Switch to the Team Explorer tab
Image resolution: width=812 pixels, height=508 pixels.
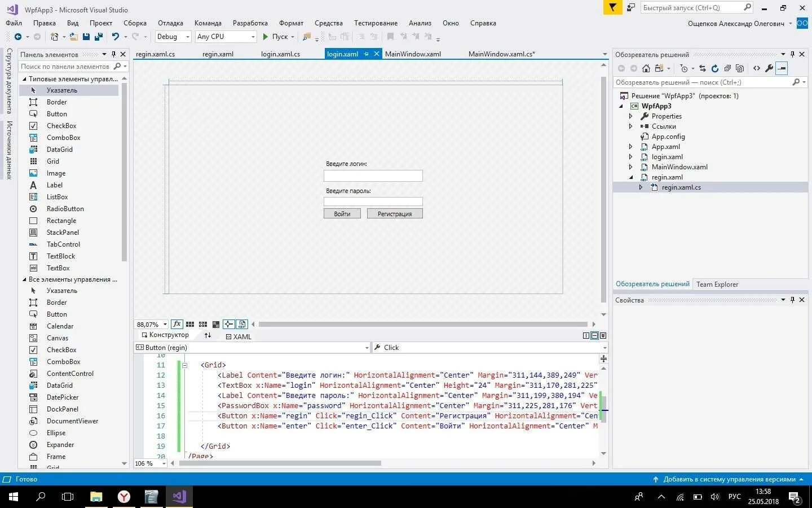tap(717, 284)
